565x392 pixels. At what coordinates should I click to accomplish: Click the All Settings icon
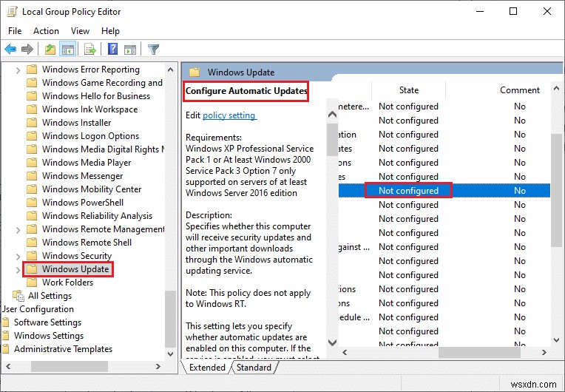(x=18, y=295)
